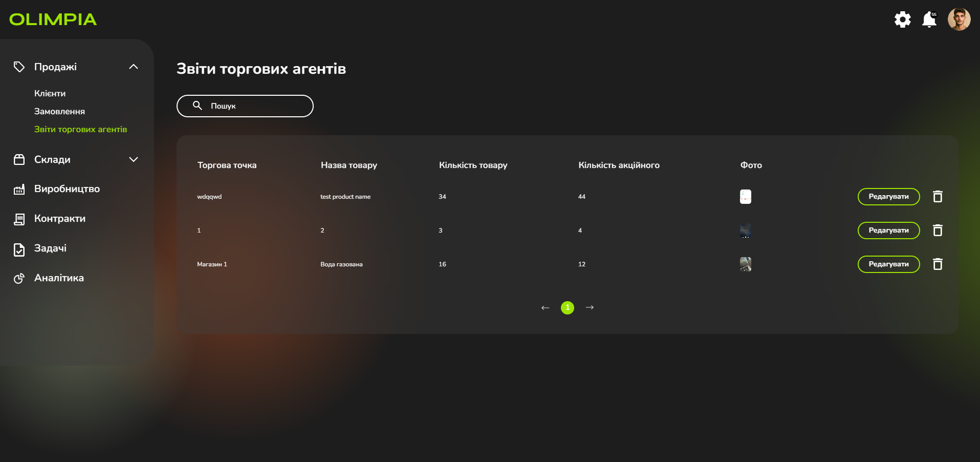This screenshot has height=462, width=980.
Task: Select page 1 in pagination
Action: [x=567, y=307]
